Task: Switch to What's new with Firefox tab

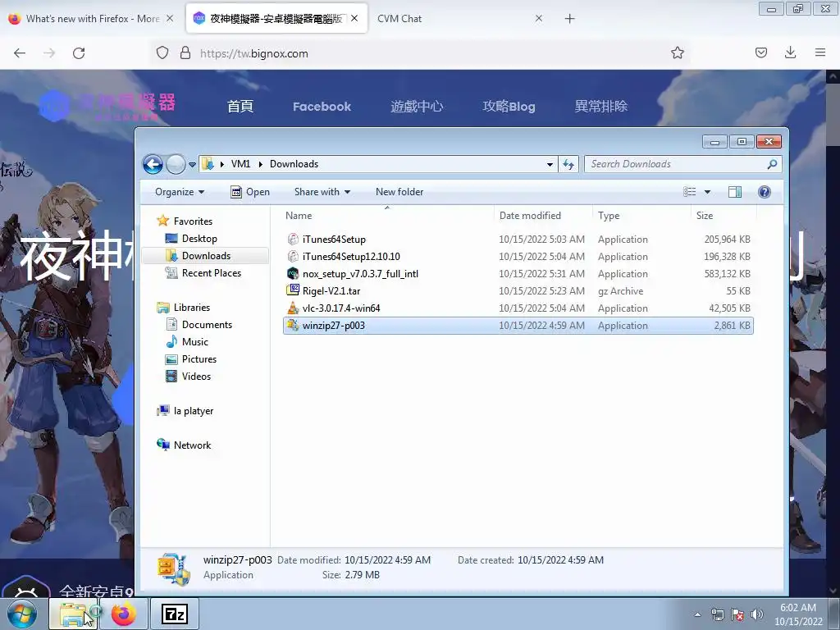Action: click(x=92, y=19)
